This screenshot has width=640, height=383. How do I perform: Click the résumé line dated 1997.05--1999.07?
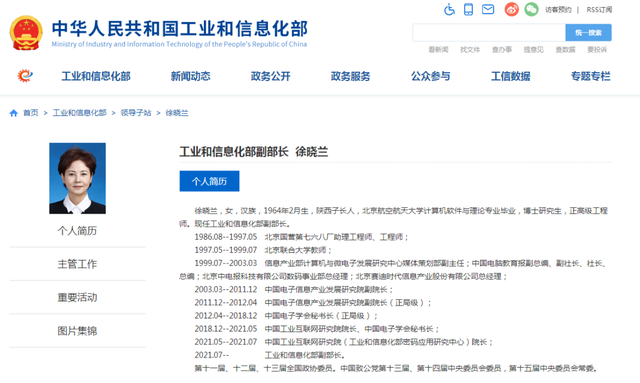264,250
